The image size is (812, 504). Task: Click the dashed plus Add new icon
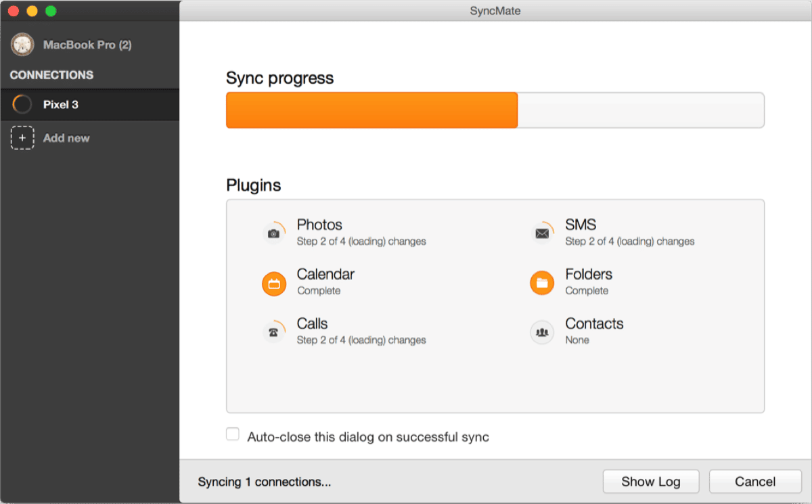click(22, 138)
